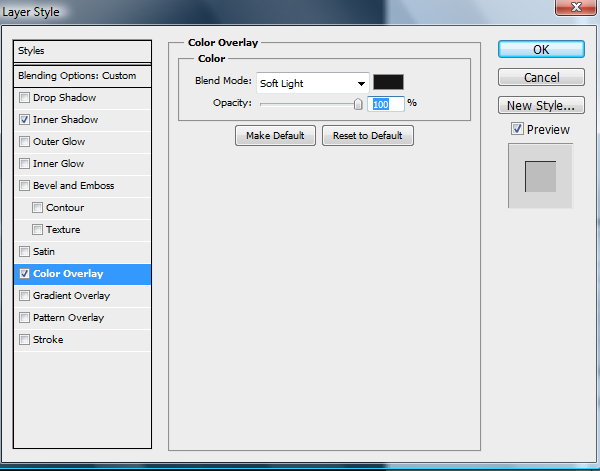Click the Reset to Default button
The height and width of the screenshot is (471, 600).
click(x=368, y=135)
